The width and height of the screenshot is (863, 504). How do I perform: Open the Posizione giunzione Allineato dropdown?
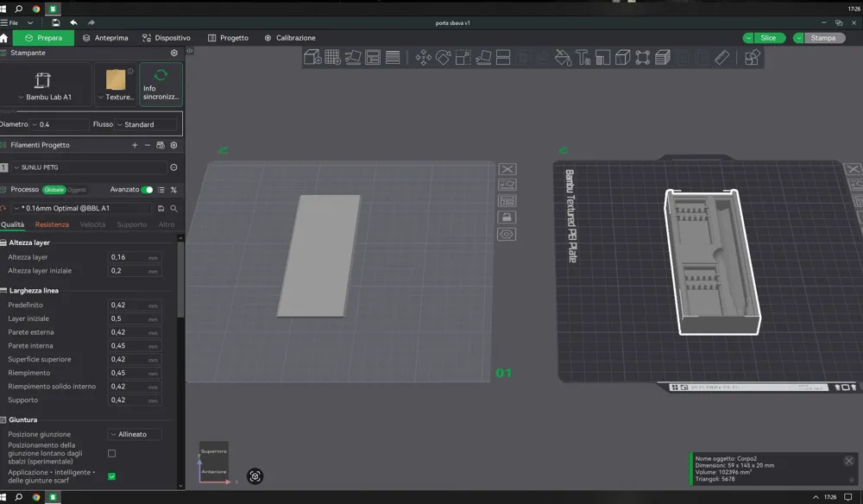(x=135, y=434)
